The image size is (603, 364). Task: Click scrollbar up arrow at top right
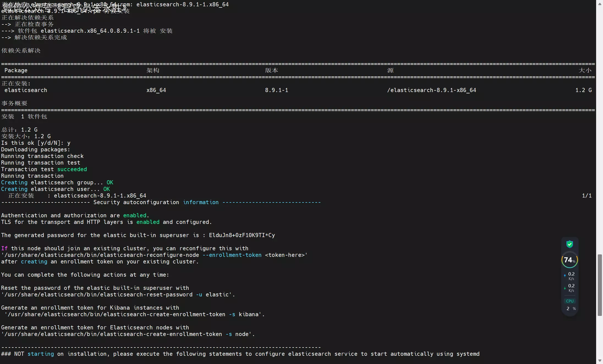coord(600,4)
